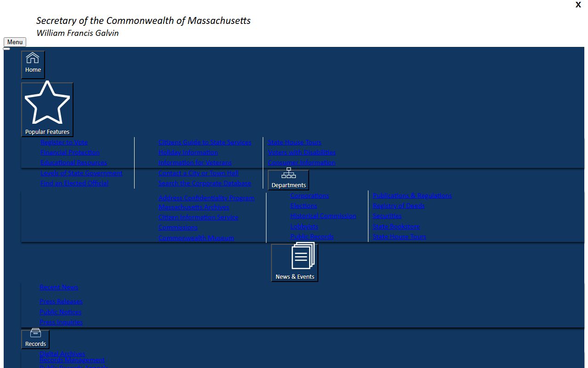Viewport: 588px width, 368px height.
Task: Go to State House Tours under Popular Features
Action: pyautogui.click(x=294, y=142)
